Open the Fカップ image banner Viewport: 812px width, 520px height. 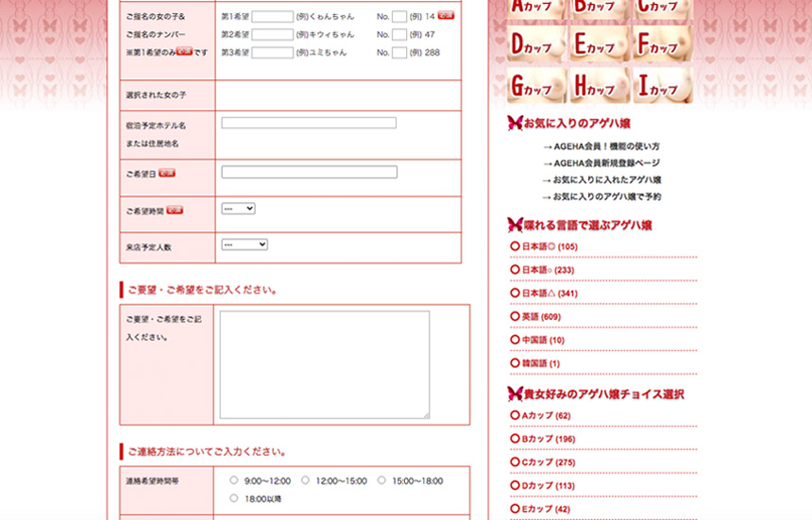tap(663, 43)
